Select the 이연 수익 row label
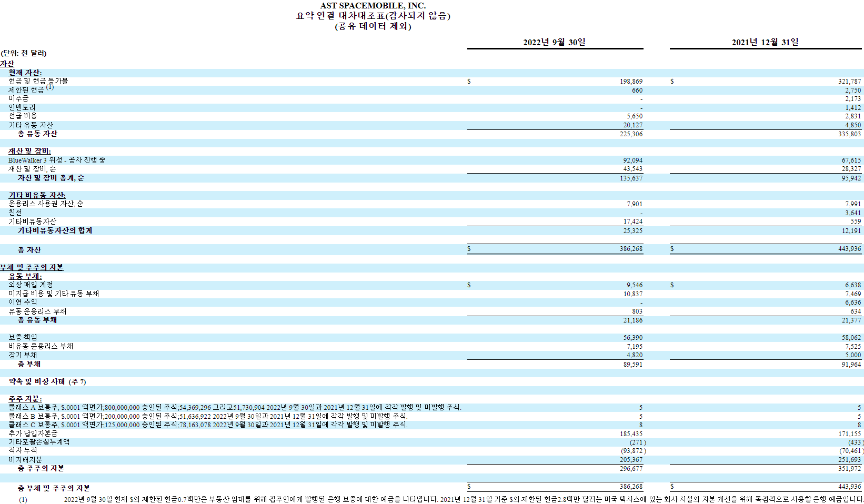Image resolution: width=864 pixels, height=504 pixels. coord(23,302)
